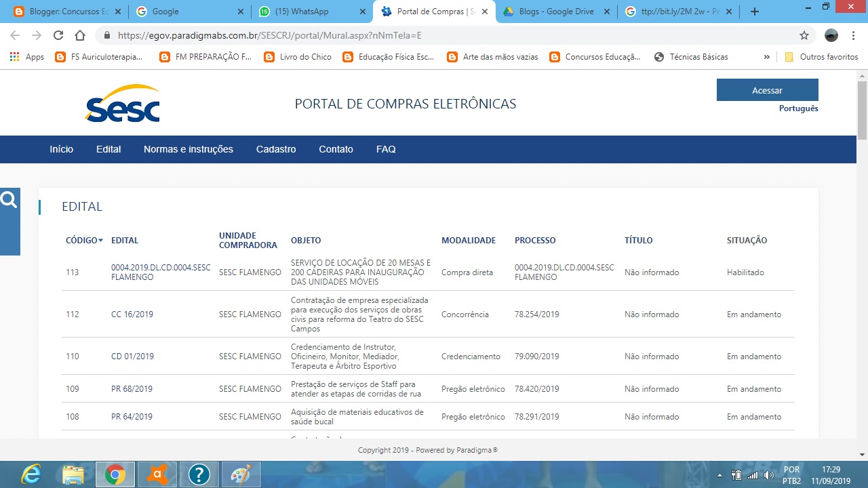Switch to the Google tab
868x488 pixels.
click(x=189, y=12)
